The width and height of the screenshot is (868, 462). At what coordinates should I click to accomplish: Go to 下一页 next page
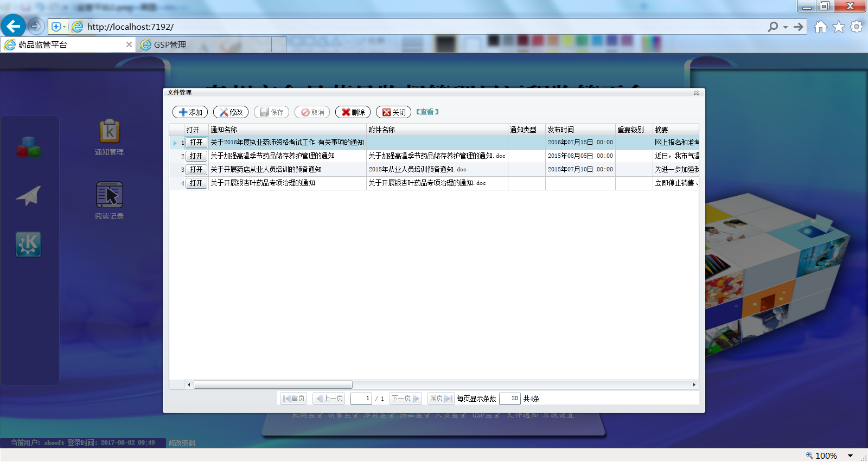(x=405, y=399)
